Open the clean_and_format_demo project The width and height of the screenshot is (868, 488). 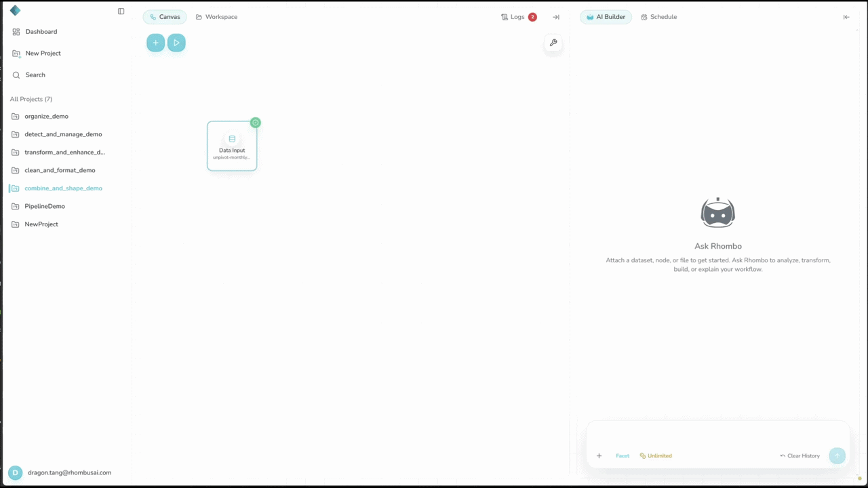60,170
